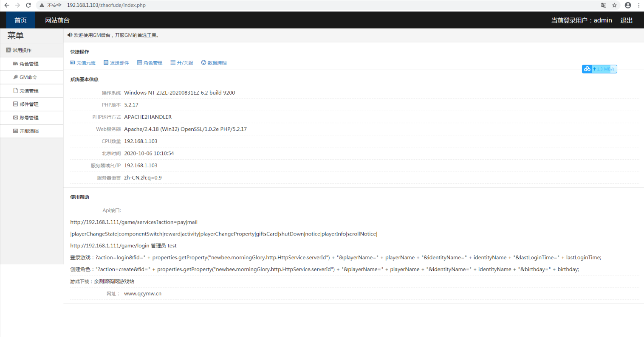Open 发送邮件 quick action
The image size is (644, 337).
(116, 63)
